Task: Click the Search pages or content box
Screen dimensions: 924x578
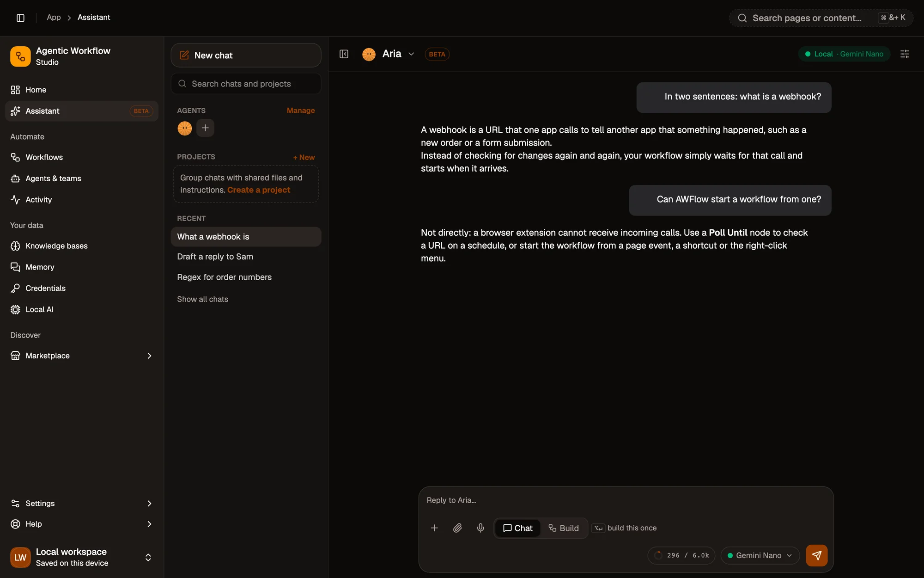Action: 821,18
